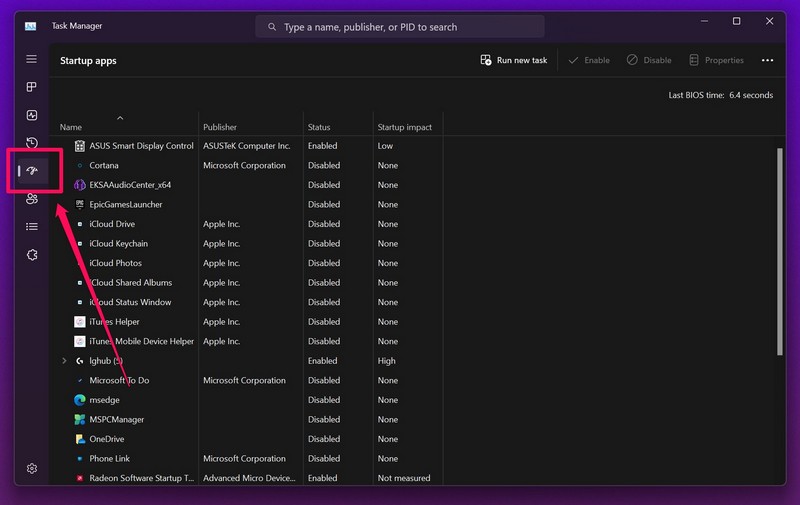Click the Disable toolbar button

tap(649, 60)
